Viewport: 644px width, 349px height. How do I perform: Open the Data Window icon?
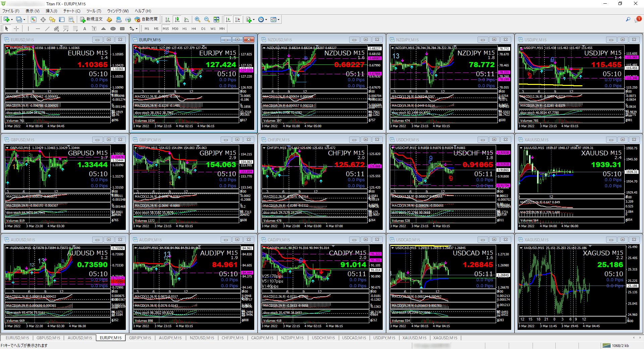43,20
